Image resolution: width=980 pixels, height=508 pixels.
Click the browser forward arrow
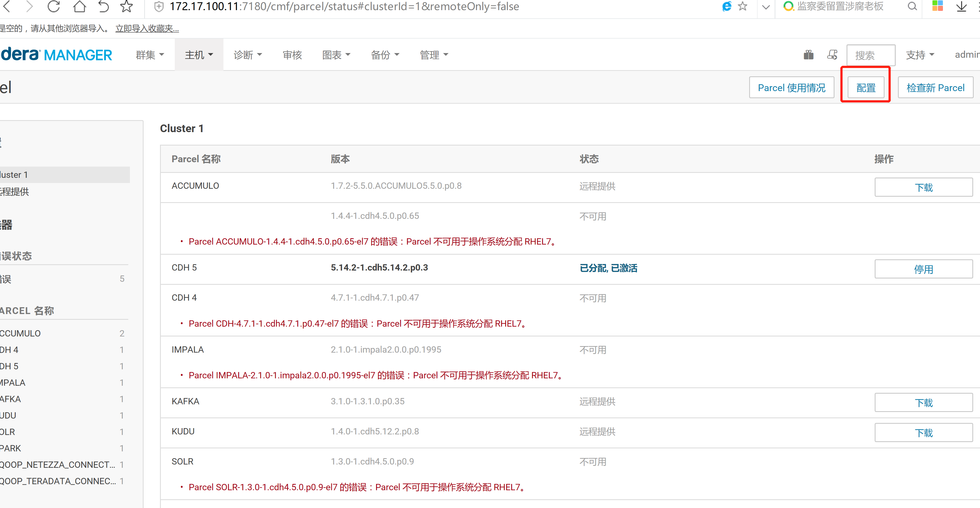[x=29, y=6]
